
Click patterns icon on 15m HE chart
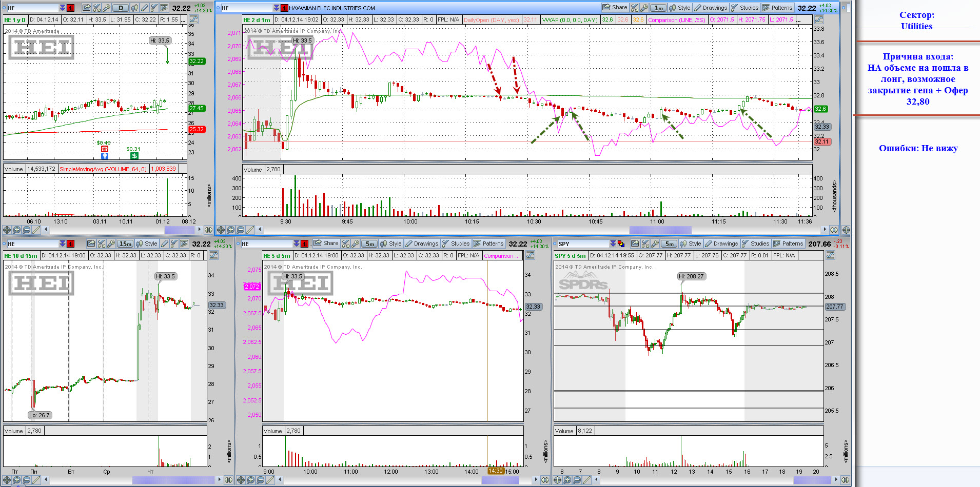click(x=184, y=243)
